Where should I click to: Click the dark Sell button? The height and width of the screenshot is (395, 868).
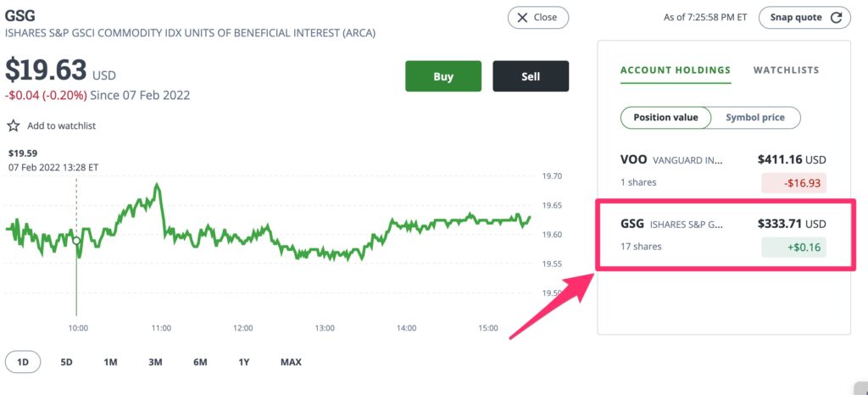(531, 76)
